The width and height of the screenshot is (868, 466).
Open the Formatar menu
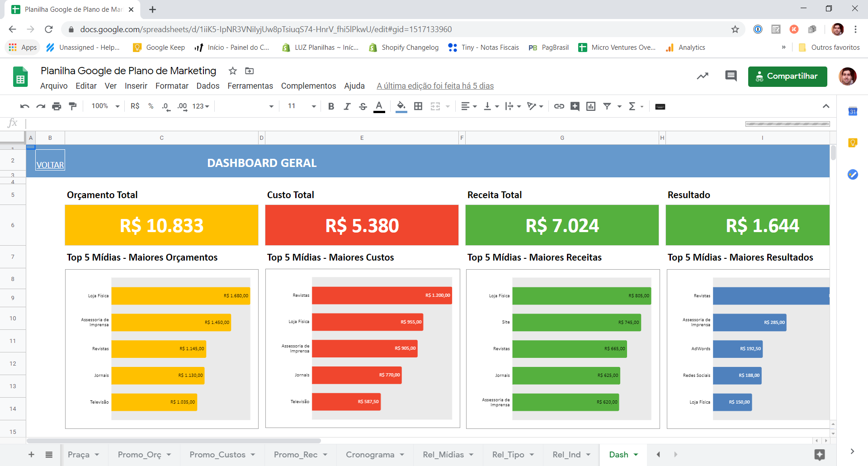pyautogui.click(x=172, y=86)
